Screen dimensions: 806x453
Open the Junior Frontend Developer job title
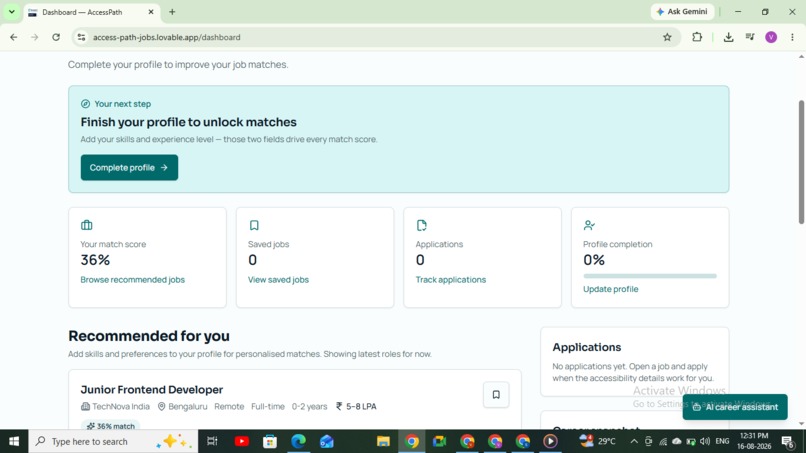click(x=152, y=389)
